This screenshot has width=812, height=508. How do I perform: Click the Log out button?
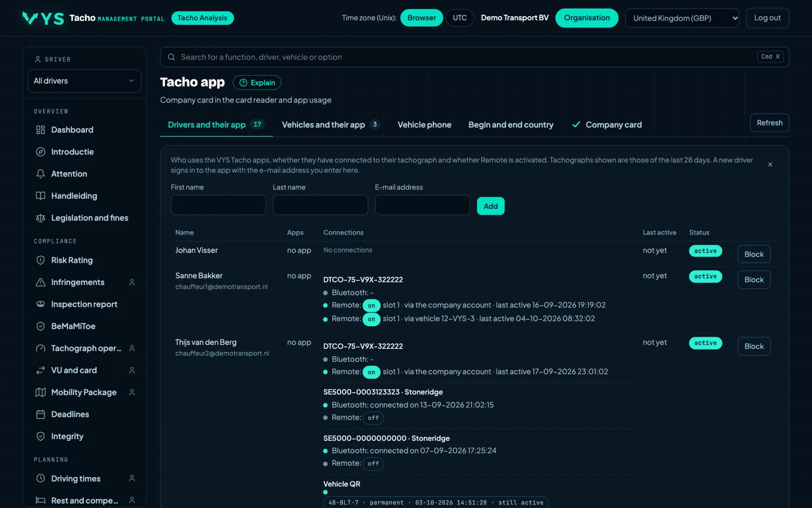(767, 18)
